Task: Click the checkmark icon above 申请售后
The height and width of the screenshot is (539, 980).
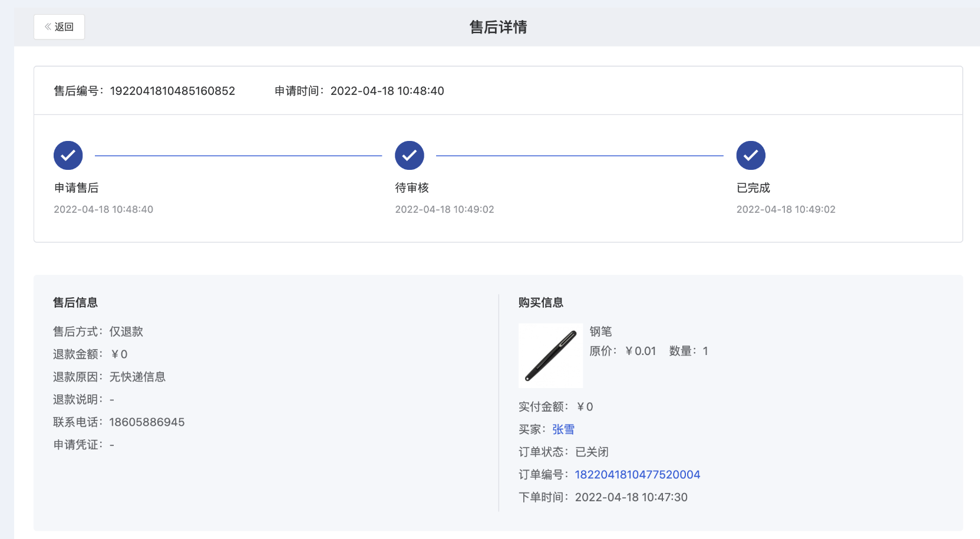Action: pyautogui.click(x=68, y=156)
